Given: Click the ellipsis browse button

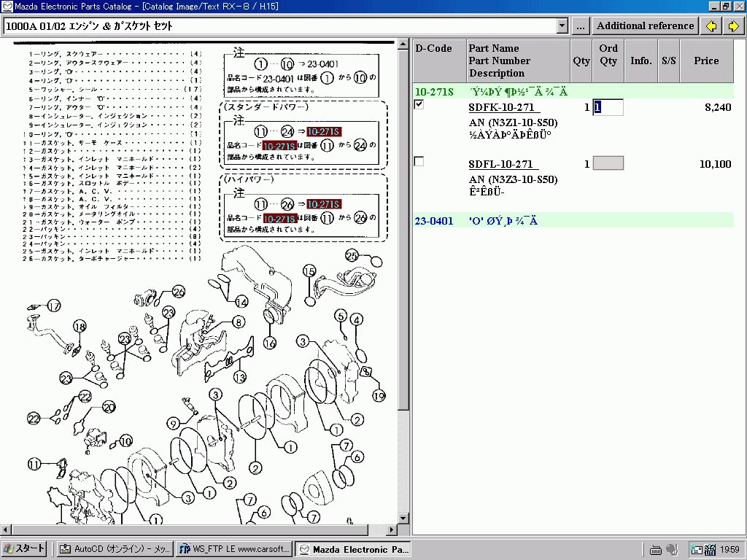Looking at the screenshot, I should pyautogui.click(x=580, y=26).
